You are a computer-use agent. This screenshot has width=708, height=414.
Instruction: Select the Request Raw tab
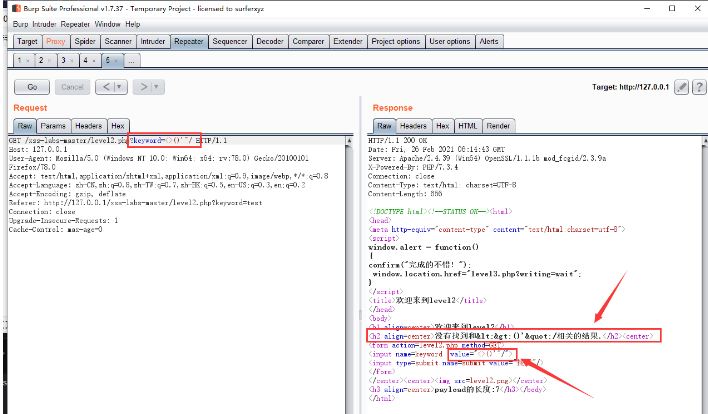[x=25, y=126]
